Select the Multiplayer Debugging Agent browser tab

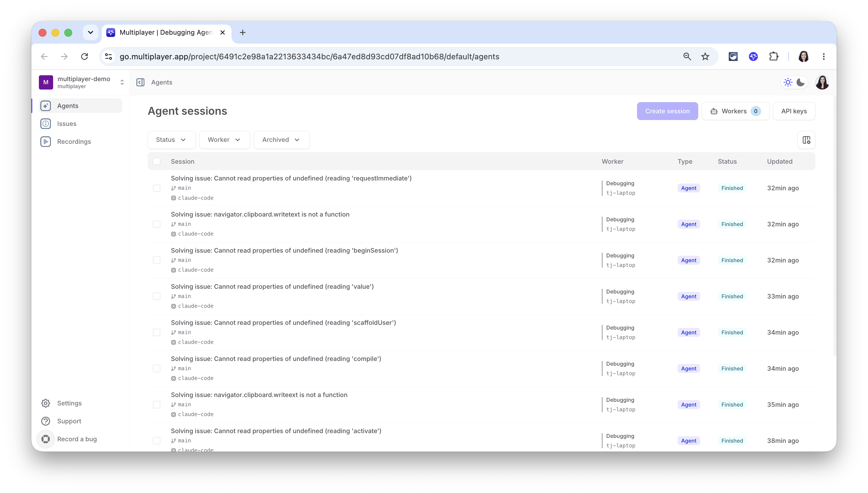tap(166, 32)
